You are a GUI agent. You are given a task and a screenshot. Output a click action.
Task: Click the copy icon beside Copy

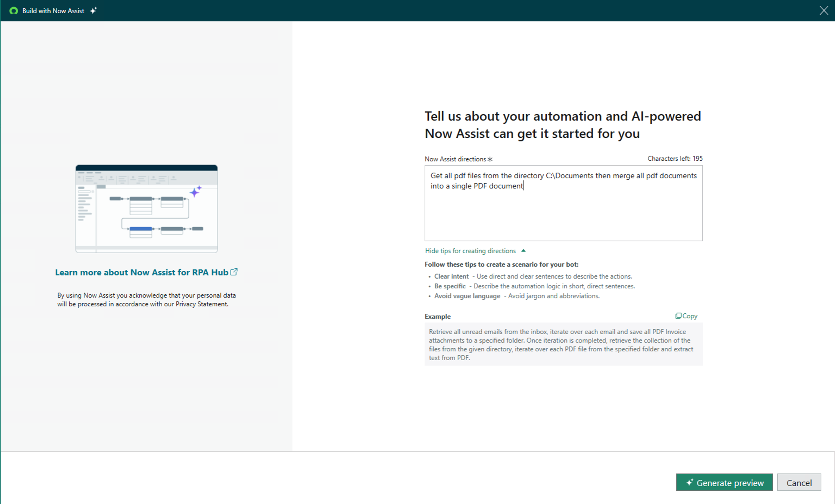tap(678, 316)
